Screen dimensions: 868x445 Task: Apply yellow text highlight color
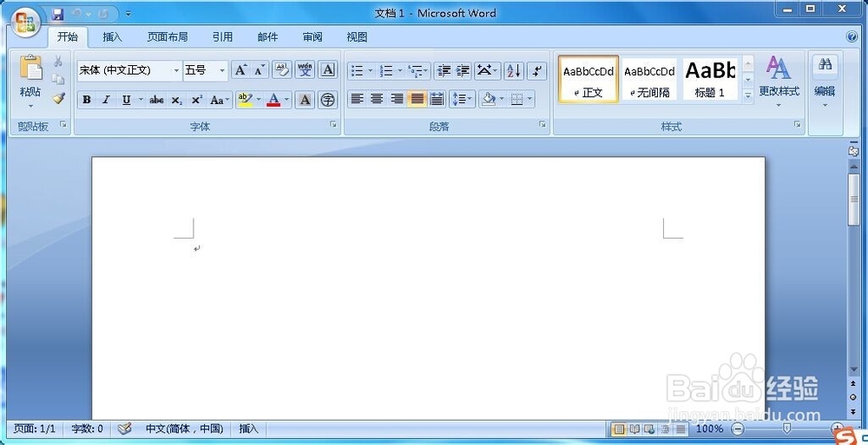point(245,100)
